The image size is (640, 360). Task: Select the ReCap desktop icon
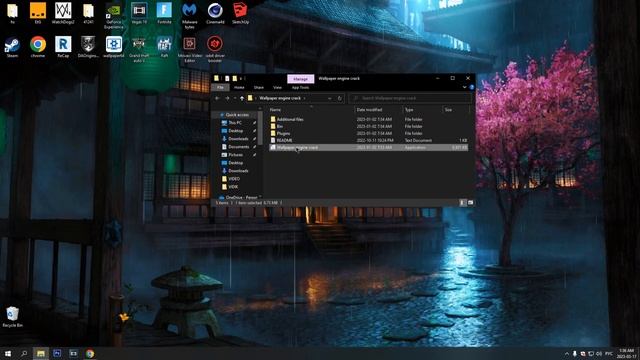click(x=63, y=46)
